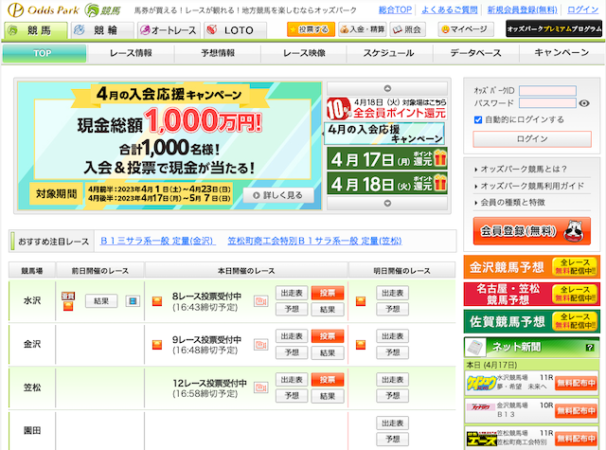606x450 pixels.
Task: Click 無料配布中 for 水沢競馬場 11R
Action: tap(576, 383)
